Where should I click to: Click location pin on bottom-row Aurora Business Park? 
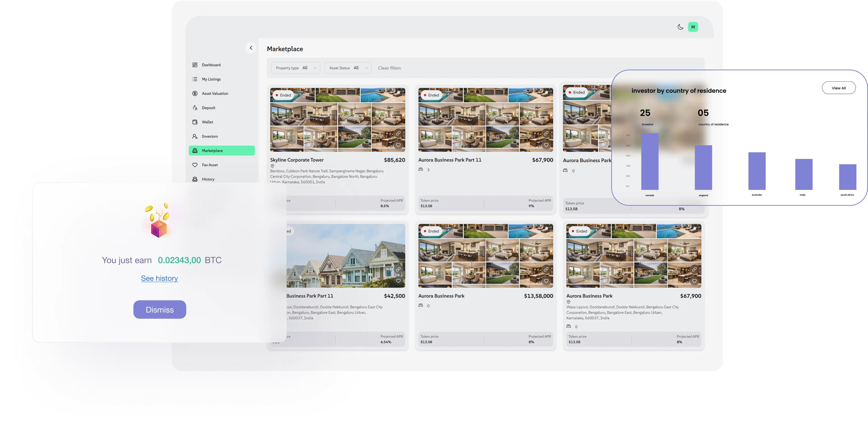pos(569,302)
